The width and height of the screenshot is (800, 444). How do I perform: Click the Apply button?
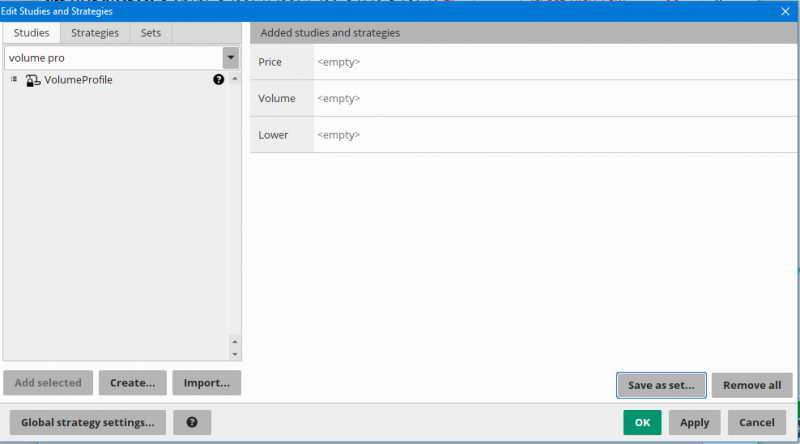click(694, 422)
